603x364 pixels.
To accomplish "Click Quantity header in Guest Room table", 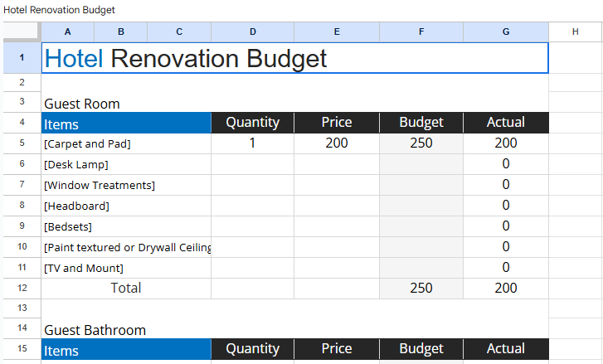I will (252, 123).
